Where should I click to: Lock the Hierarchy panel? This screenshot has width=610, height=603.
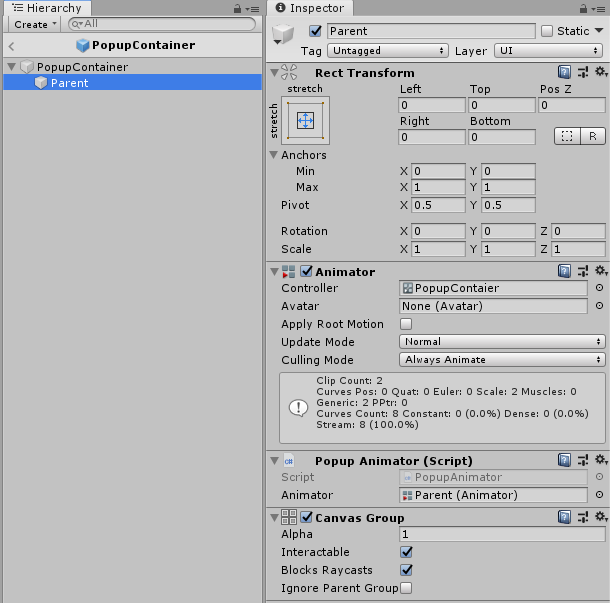click(237, 8)
